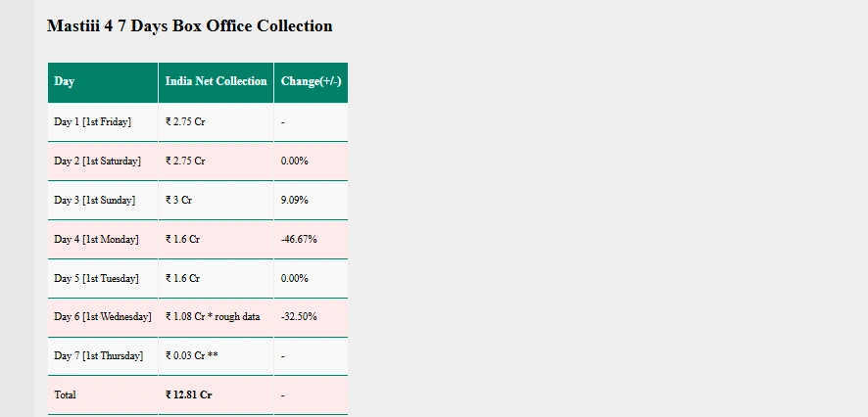Click the ₹ 1.08 Cr rough data cell

[x=213, y=317]
